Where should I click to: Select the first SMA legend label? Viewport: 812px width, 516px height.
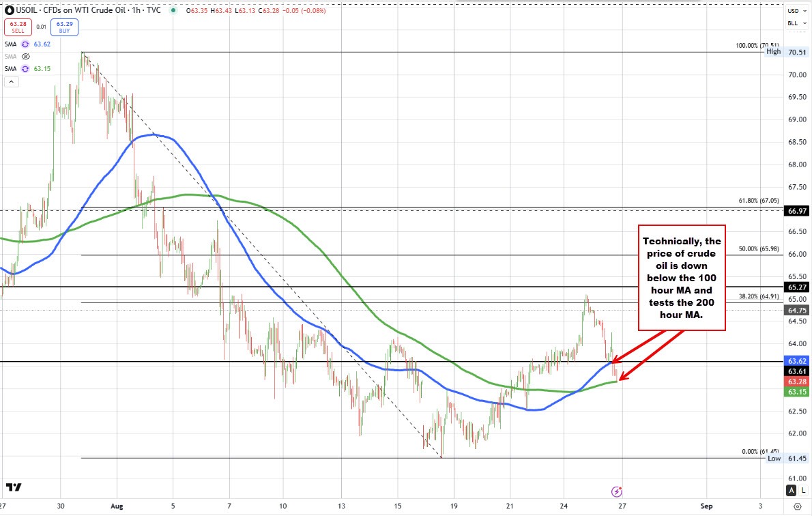point(10,44)
